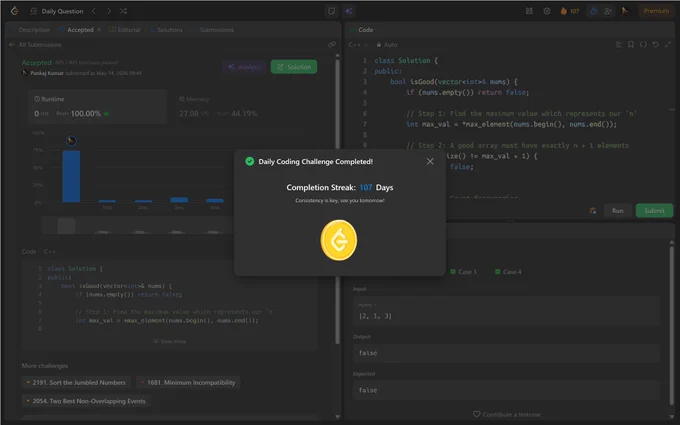Click the curly braces icon in editor
Image resolution: width=680 pixels, height=425 pixels.
643,45
